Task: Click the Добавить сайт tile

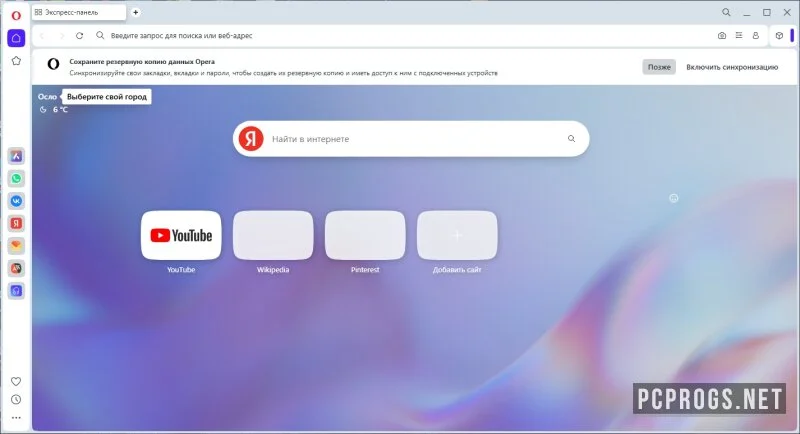Action: pyautogui.click(x=457, y=235)
